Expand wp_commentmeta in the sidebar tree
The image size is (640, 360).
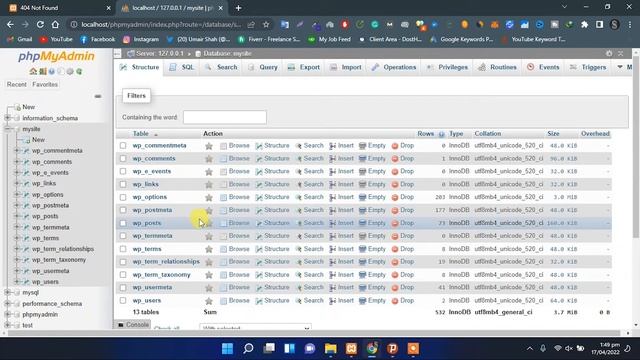[17, 151]
